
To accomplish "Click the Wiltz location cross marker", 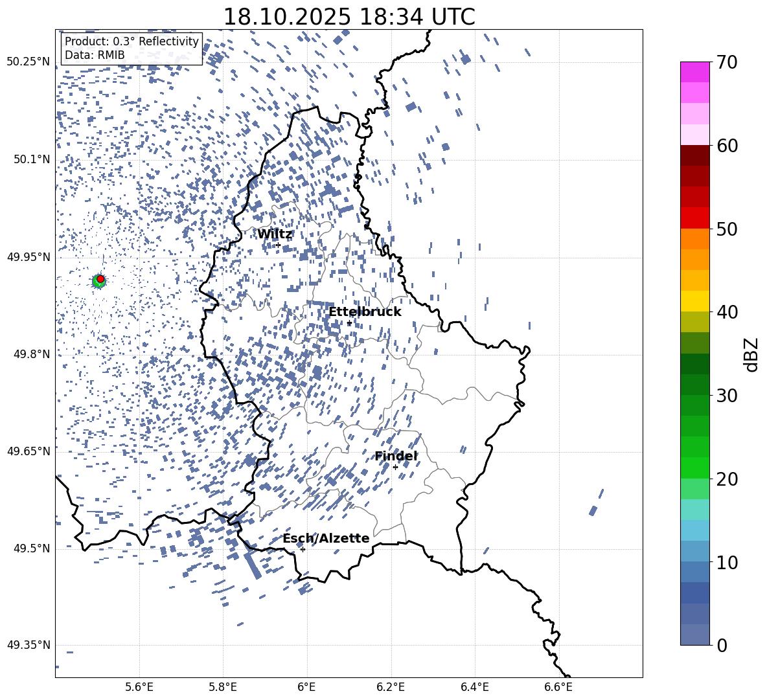I will coord(279,245).
